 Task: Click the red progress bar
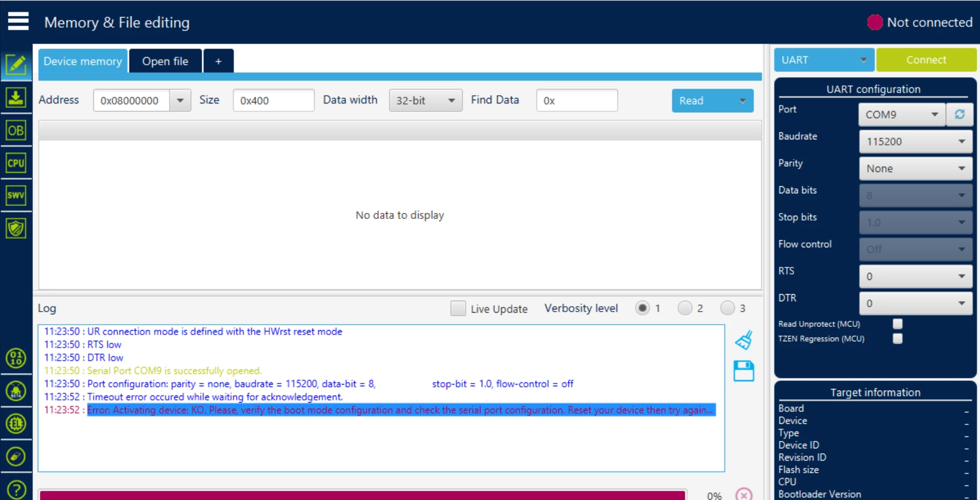(x=362, y=495)
